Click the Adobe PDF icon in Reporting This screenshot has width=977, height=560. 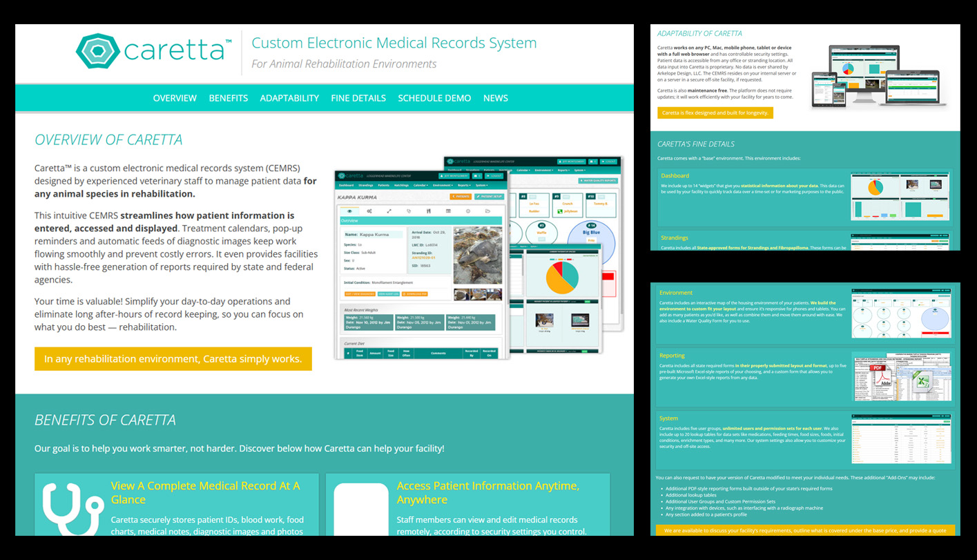point(882,376)
